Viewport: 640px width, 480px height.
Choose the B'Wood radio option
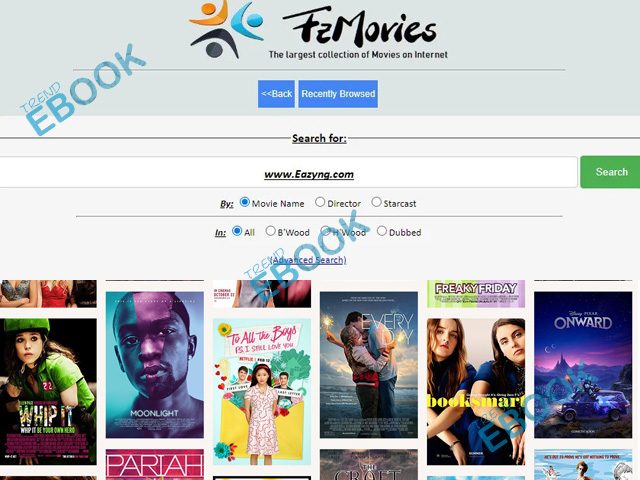(270, 231)
